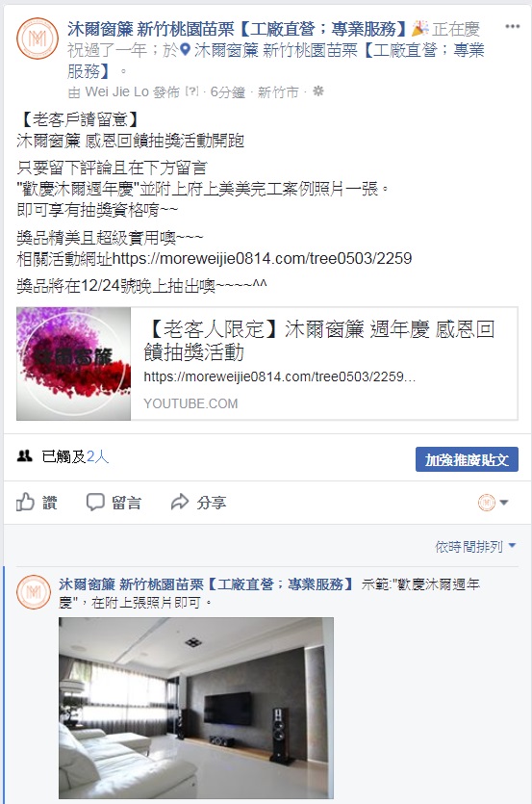Click the thumbs-up 讚 icon
The height and width of the screenshot is (804, 532).
(x=25, y=502)
